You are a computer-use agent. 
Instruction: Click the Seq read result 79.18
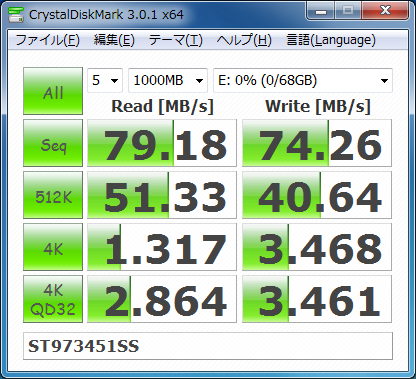coord(162,143)
